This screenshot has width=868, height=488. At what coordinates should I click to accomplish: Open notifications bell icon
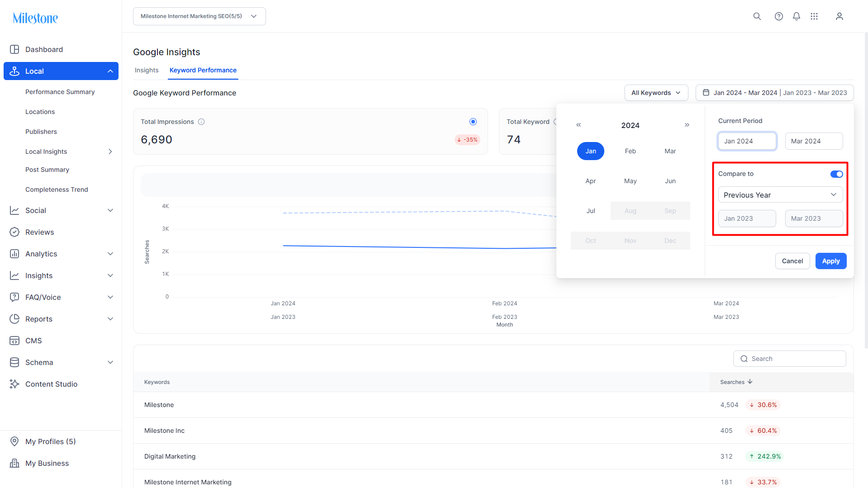click(797, 16)
